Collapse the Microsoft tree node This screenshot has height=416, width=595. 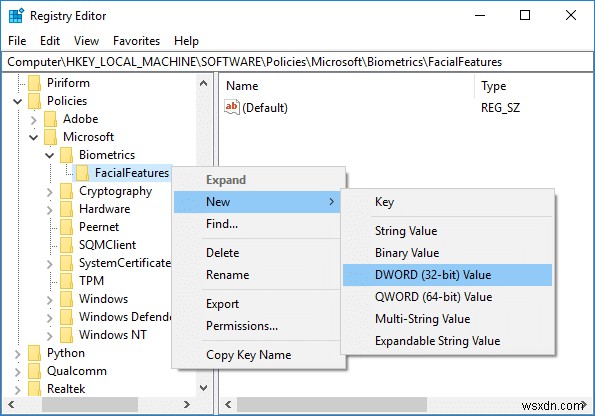(x=33, y=138)
